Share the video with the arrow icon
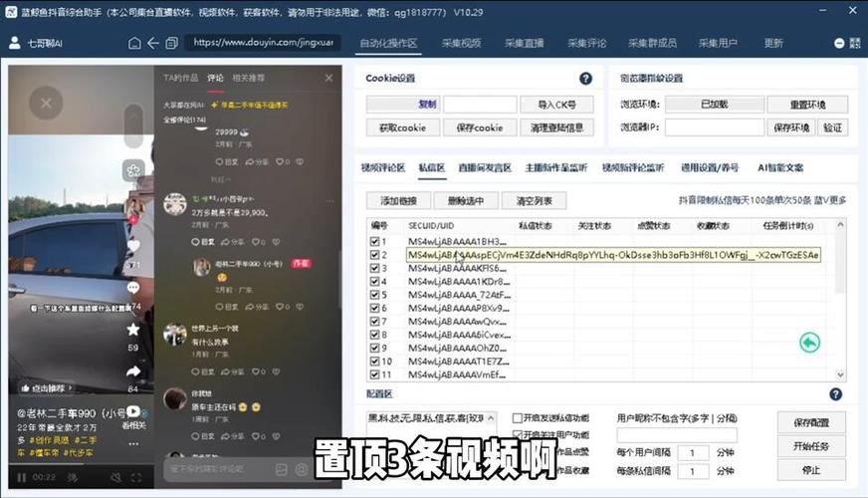The image size is (868, 498). coord(133,372)
